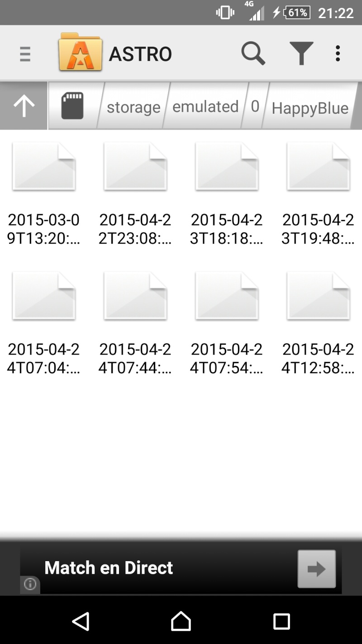Select the HappyBlue breadcrumb segment
Viewport: 362px width, 644px height.
pyautogui.click(x=310, y=108)
